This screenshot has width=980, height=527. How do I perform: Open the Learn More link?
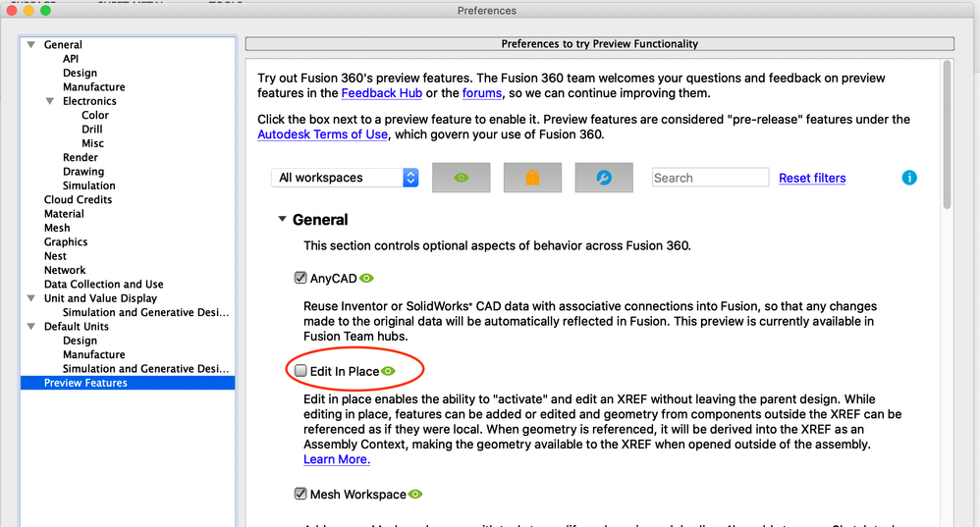pyautogui.click(x=336, y=459)
